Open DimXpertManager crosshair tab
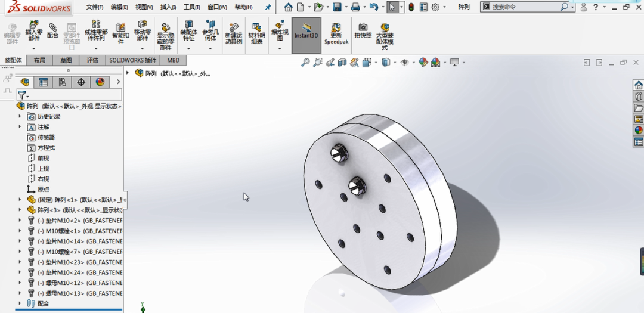The image size is (644, 313). (81, 82)
